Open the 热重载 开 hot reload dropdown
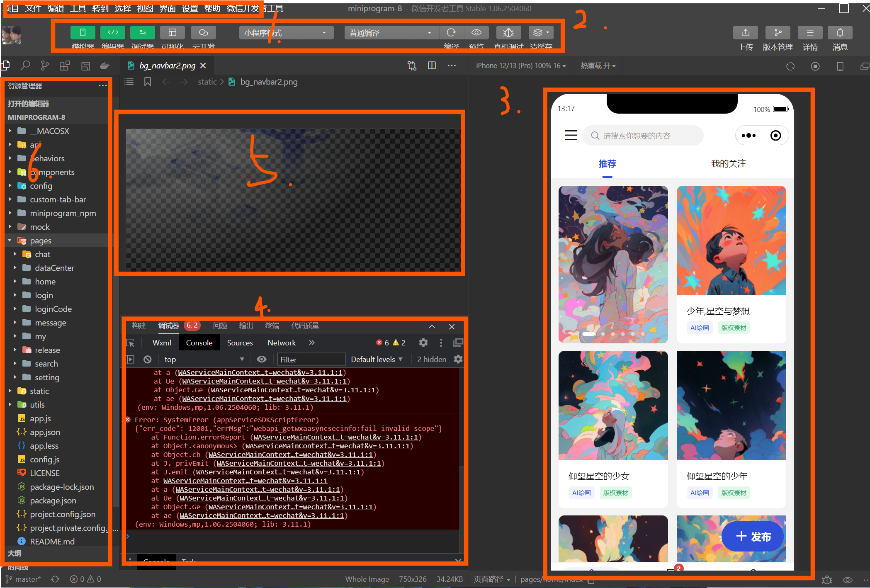The height and width of the screenshot is (588, 870). coord(598,66)
